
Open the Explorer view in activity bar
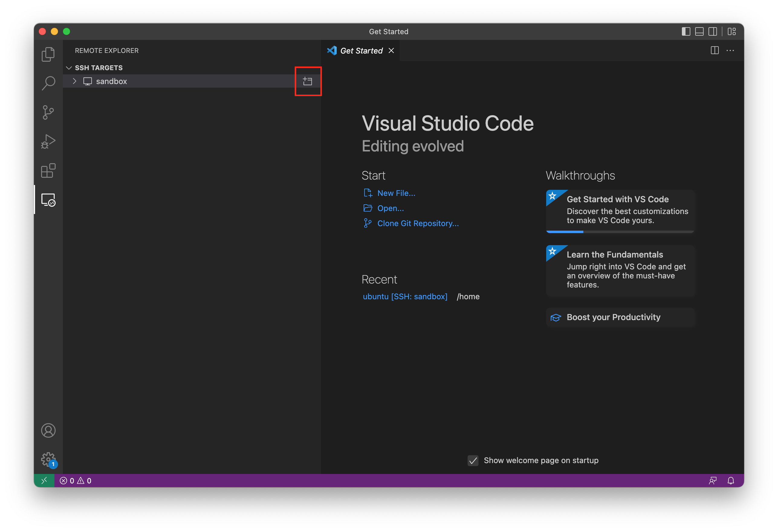[x=48, y=54]
